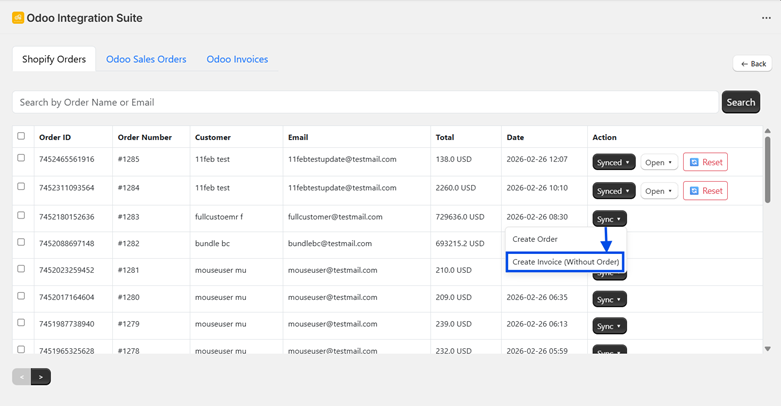Expand the Sync dropdown for order #1280
781x406 pixels.
tap(609, 299)
